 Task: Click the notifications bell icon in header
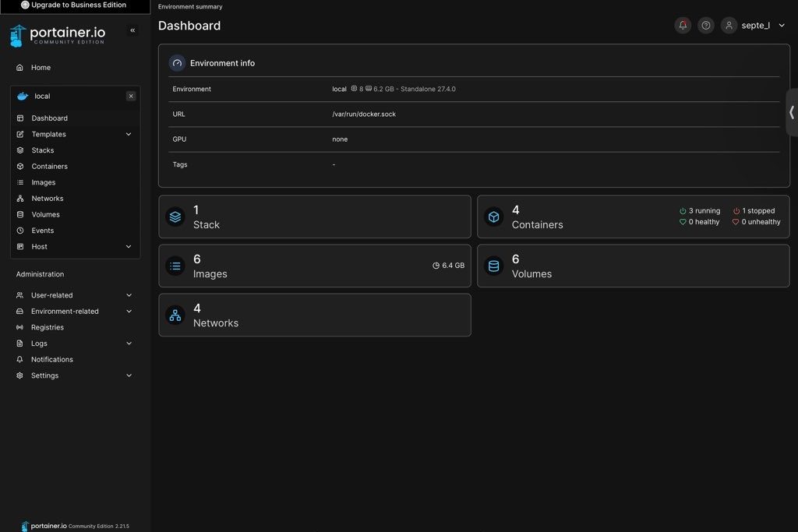click(x=683, y=26)
